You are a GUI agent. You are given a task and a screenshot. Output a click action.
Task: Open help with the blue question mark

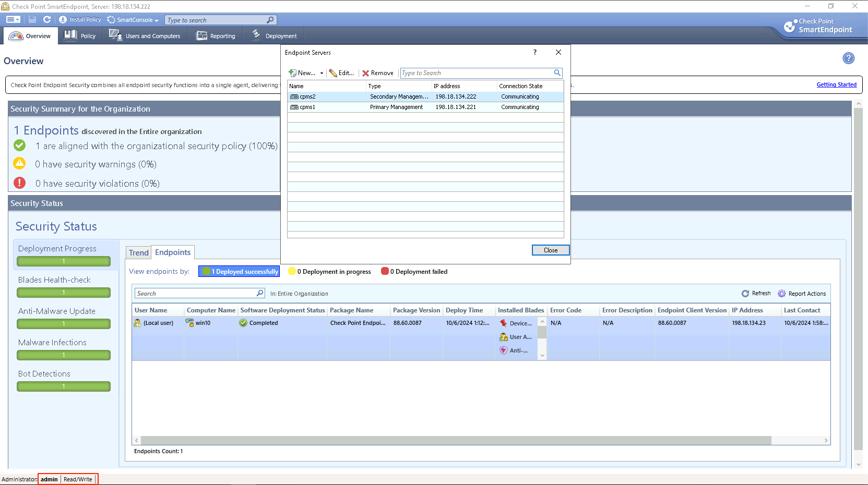[x=848, y=58]
